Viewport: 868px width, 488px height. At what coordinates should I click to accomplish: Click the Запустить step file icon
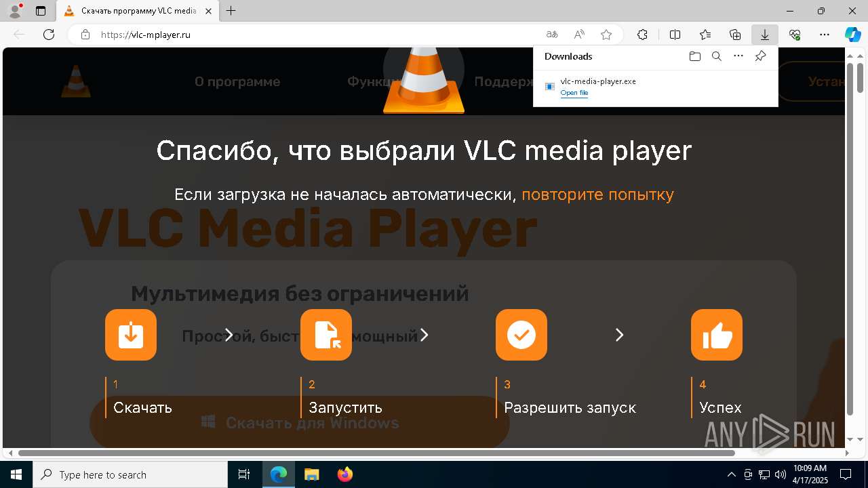pyautogui.click(x=326, y=335)
